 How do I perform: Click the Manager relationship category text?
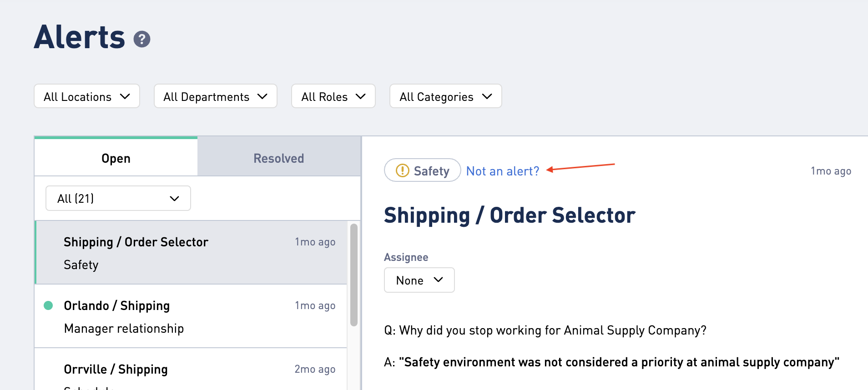pos(124,328)
